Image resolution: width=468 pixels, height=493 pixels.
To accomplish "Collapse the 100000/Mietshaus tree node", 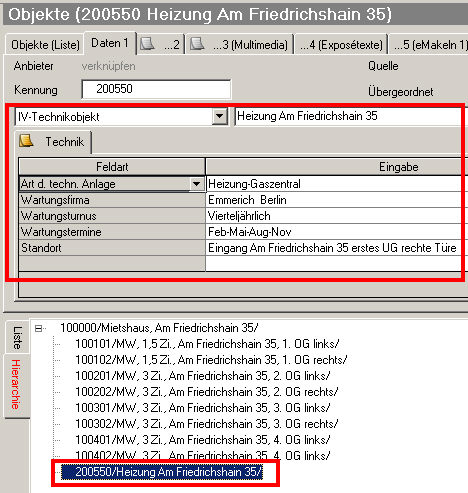I will coord(39,328).
